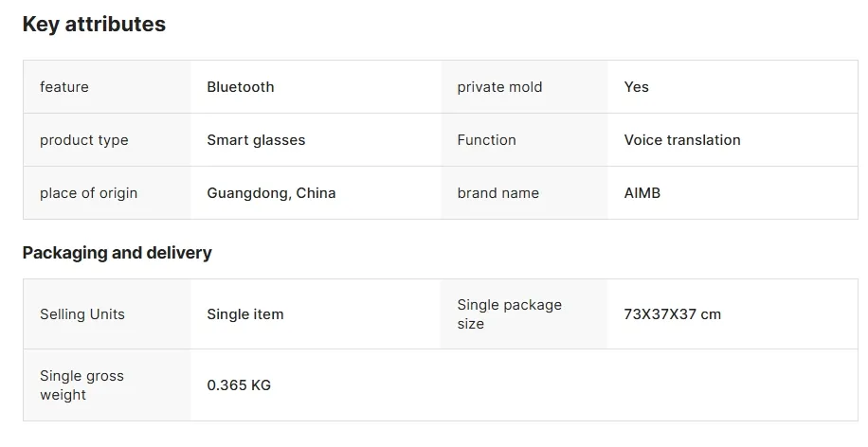Click the private mold label
The width and height of the screenshot is (868, 447).
coord(499,87)
